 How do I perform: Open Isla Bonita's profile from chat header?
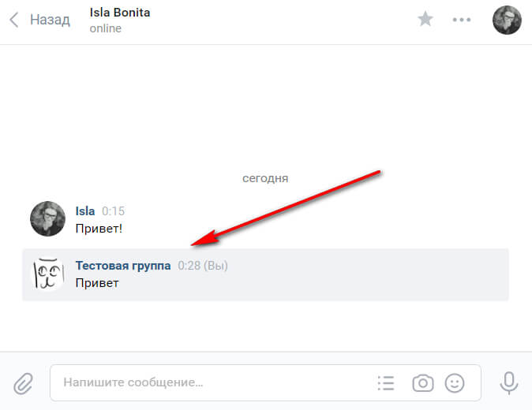tap(120, 13)
